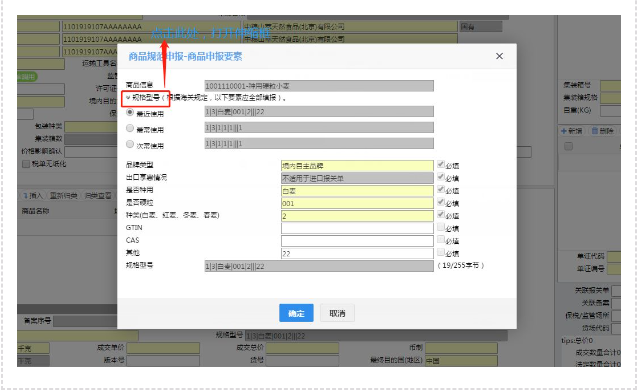
Task: Click the trash 删除 button in the background panel
Action: pyautogui.click(x=602, y=131)
